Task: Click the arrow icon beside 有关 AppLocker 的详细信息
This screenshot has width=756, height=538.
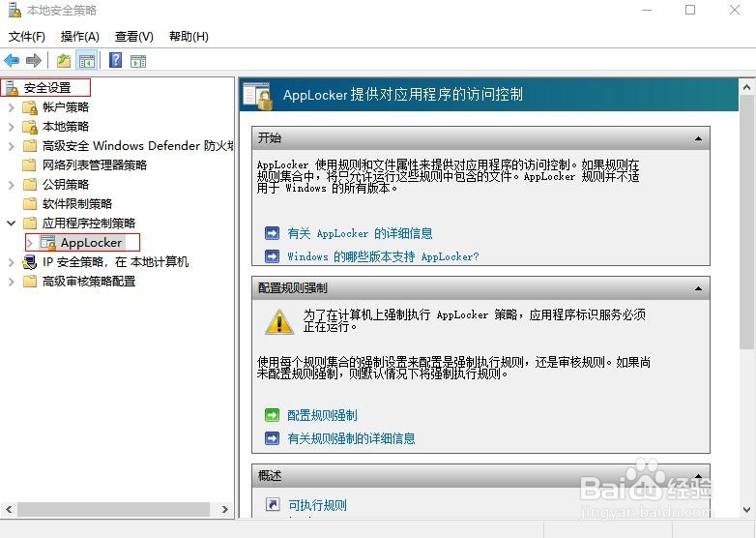Action: pos(273,233)
